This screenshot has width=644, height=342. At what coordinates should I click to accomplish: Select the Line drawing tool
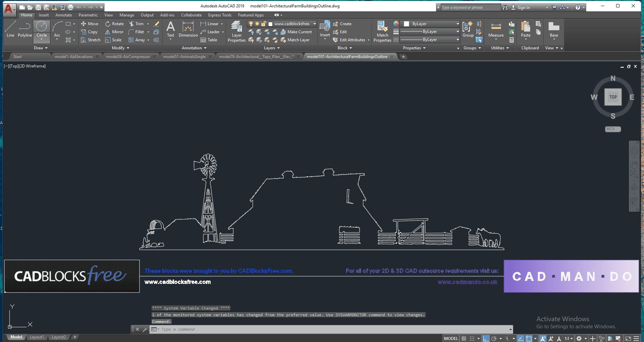(x=10, y=29)
